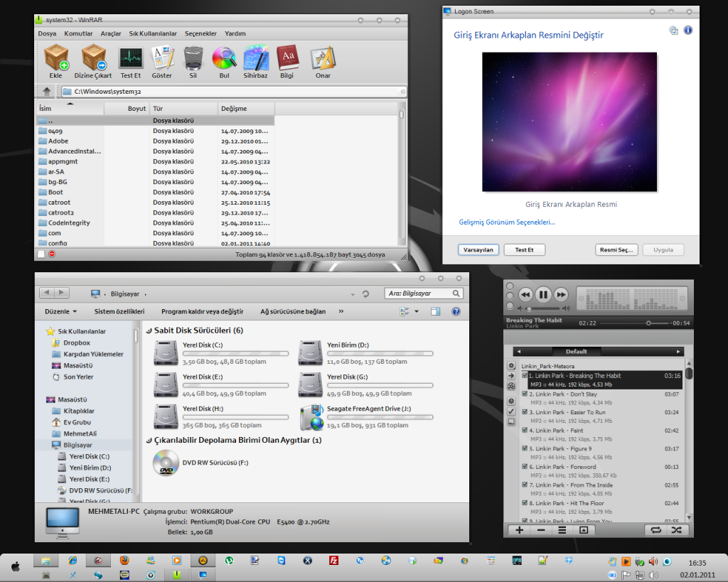Open the Komutlar menu in WinRAR
Screen dimensions: 728x582
pos(78,33)
